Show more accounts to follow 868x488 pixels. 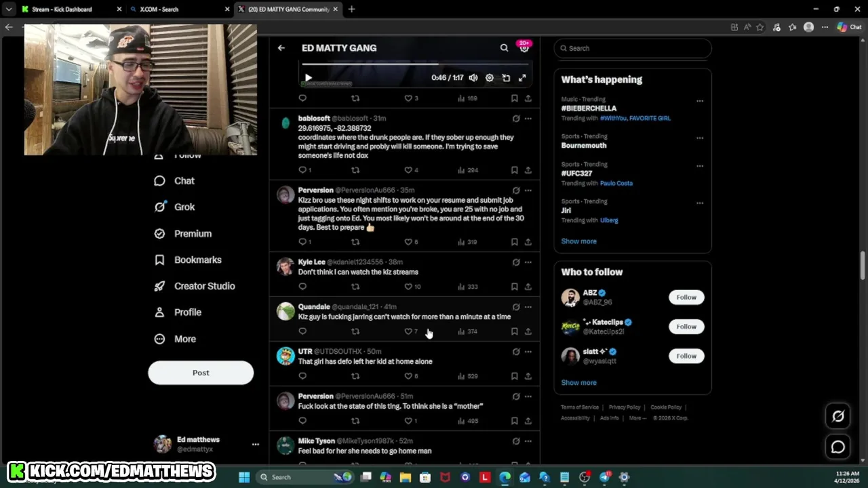click(x=578, y=383)
